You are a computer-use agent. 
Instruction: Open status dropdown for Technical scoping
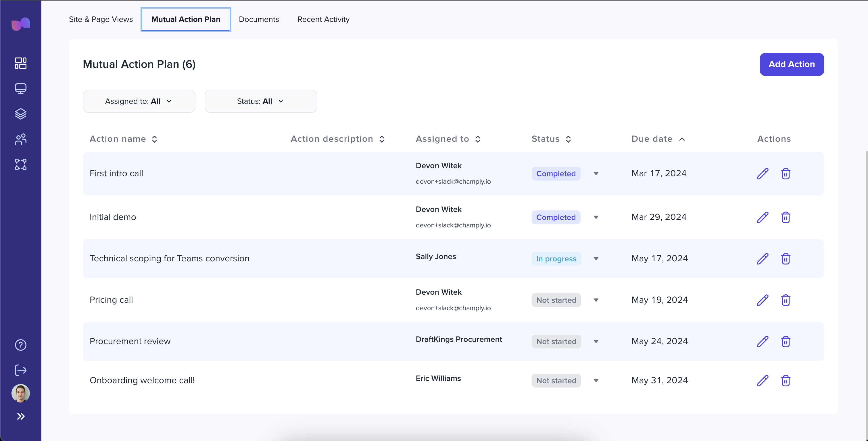pyautogui.click(x=596, y=259)
